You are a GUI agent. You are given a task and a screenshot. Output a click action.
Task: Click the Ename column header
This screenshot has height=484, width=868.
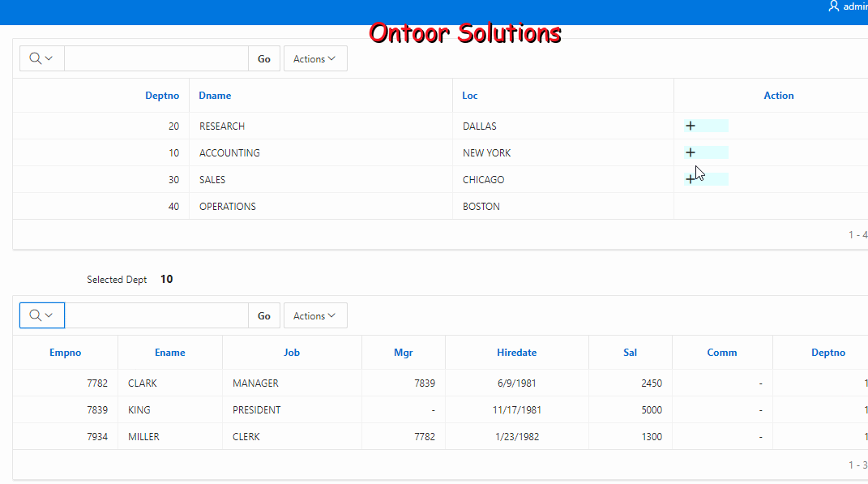(170, 353)
